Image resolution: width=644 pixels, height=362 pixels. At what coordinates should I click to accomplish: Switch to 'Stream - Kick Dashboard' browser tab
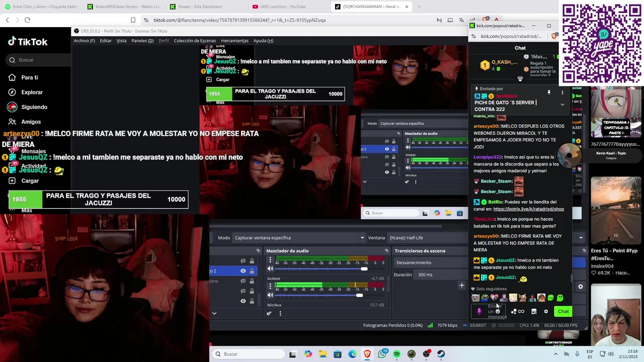point(204,7)
